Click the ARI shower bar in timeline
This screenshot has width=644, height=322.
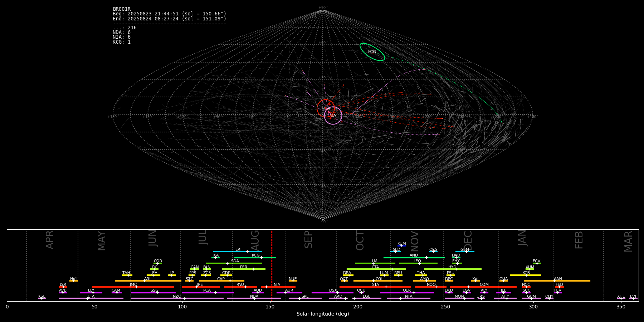[148, 281]
